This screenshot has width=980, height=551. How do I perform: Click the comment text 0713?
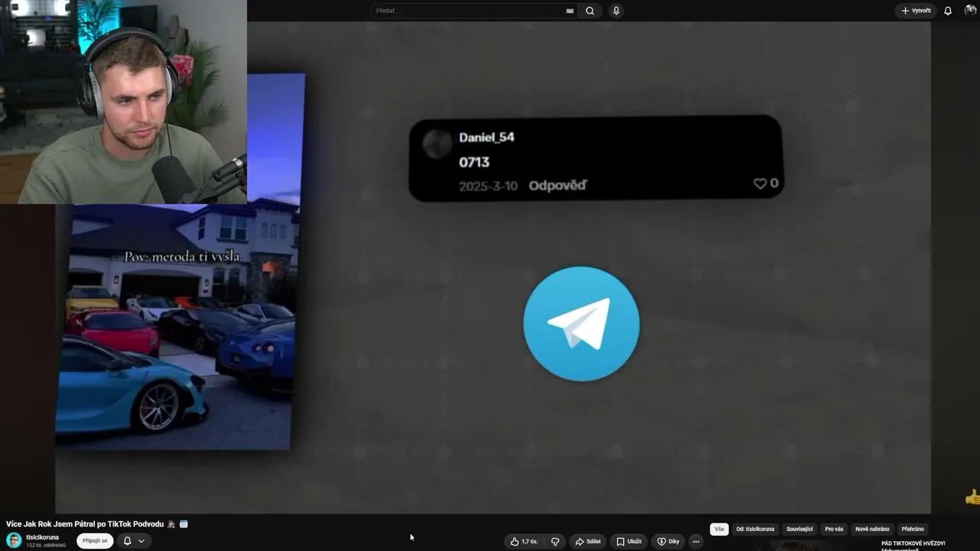(474, 162)
